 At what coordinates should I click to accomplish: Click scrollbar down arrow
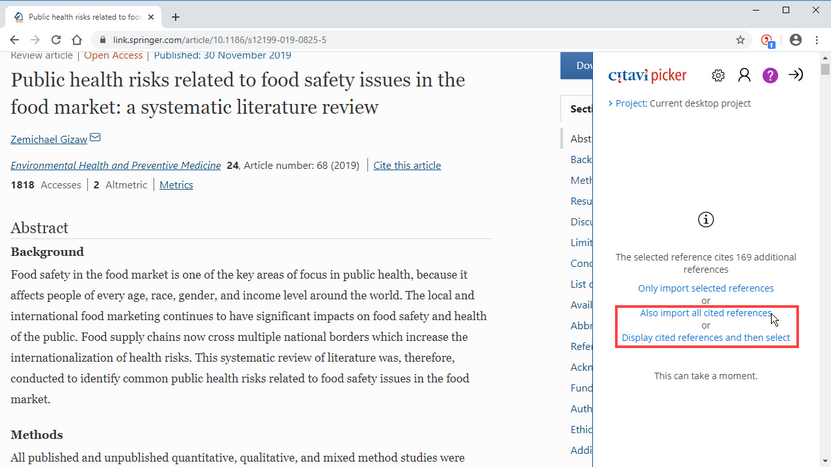click(x=825, y=461)
